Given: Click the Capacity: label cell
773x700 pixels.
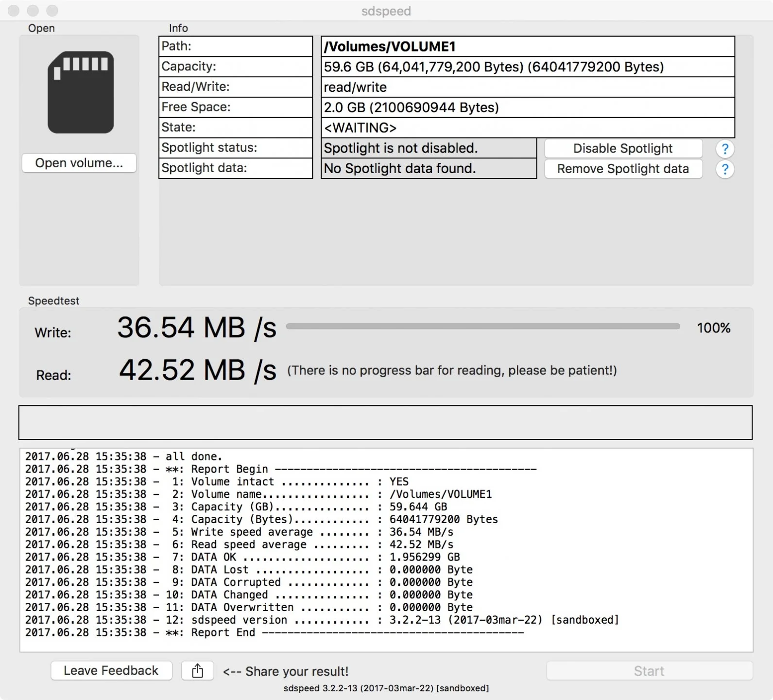Looking at the screenshot, I should click(236, 67).
